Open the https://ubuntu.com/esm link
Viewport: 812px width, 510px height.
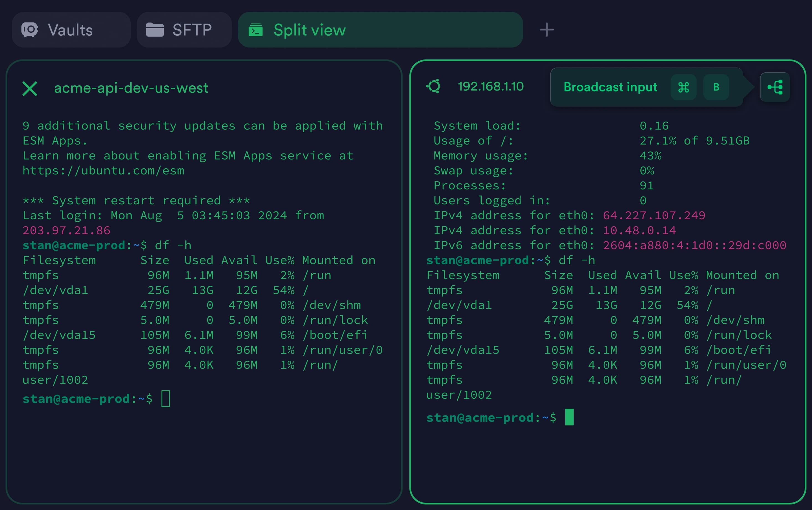pos(104,171)
